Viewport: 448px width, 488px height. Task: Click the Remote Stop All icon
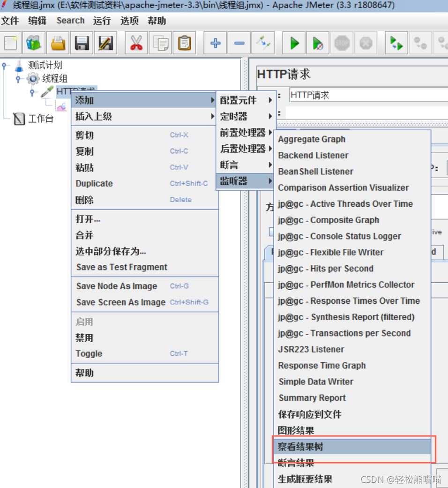coord(420,43)
